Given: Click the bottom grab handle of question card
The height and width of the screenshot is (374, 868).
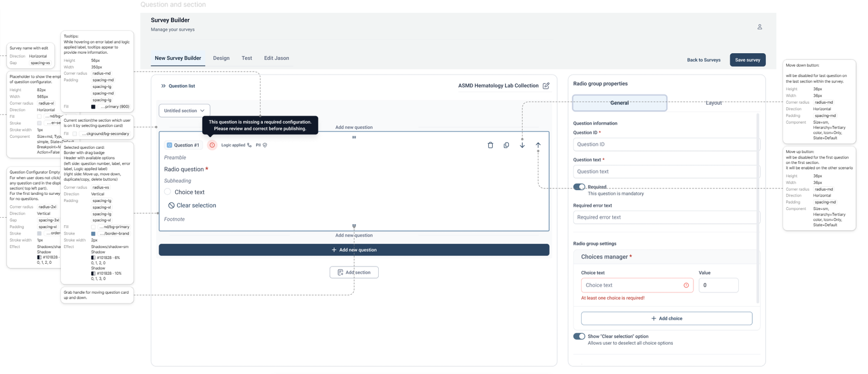Looking at the screenshot, I should click(x=354, y=226).
